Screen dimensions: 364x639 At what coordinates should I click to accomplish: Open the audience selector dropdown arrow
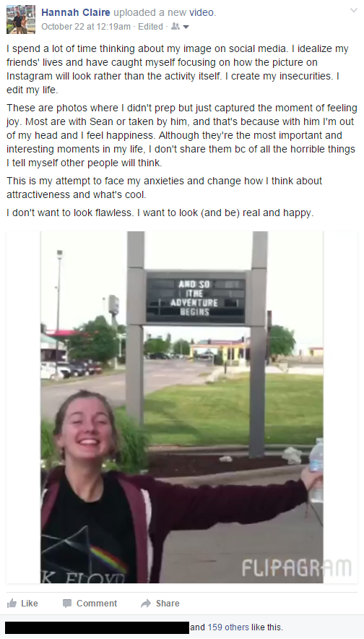coord(186,27)
